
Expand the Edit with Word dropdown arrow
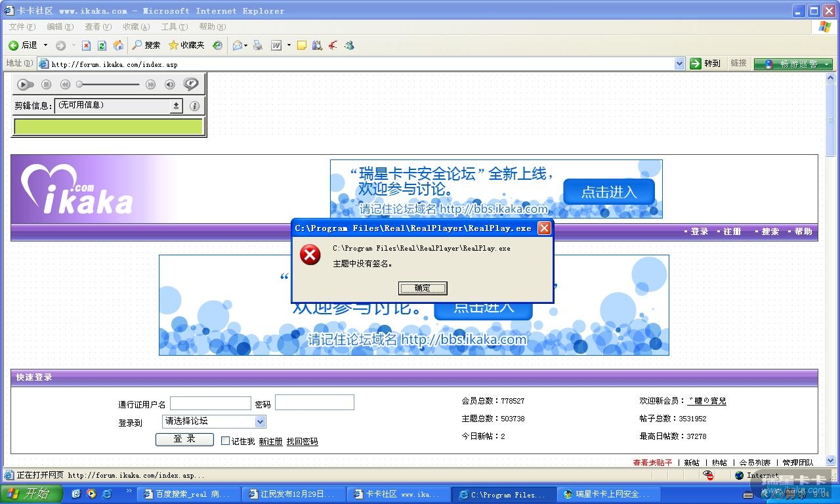[289, 45]
